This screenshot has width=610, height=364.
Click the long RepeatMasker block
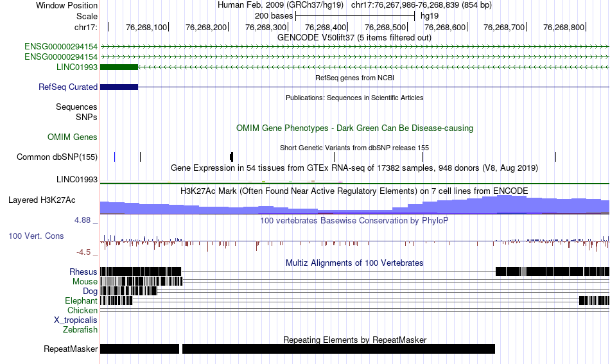pyautogui.click(x=338, y=349)
